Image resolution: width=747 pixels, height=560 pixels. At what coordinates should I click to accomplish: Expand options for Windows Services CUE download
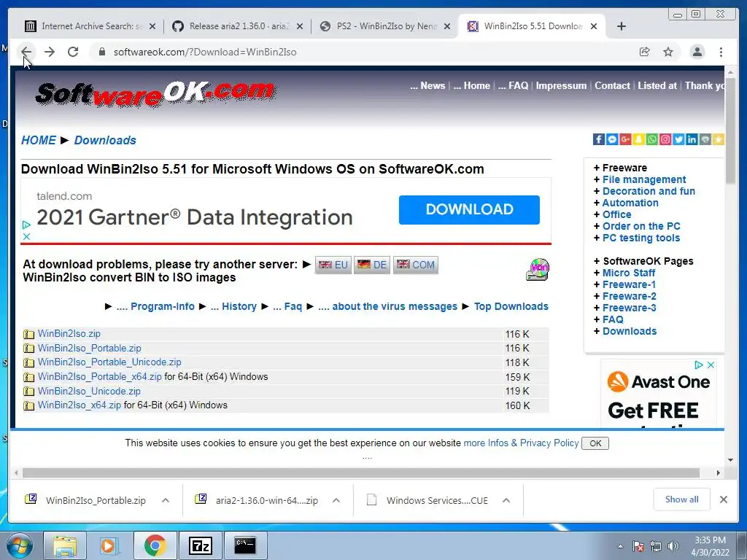tap(506, 500)
